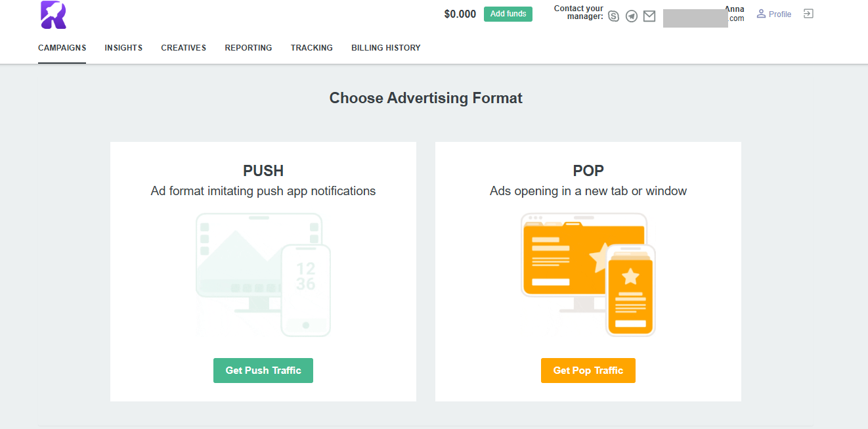Screen dimensions: 868x429
Task: Go to the Creatives tab
Action: [x=183, y=48]
